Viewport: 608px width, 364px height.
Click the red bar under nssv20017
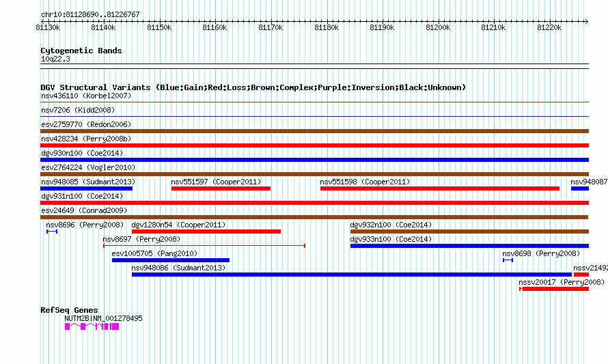pos(554,289)
